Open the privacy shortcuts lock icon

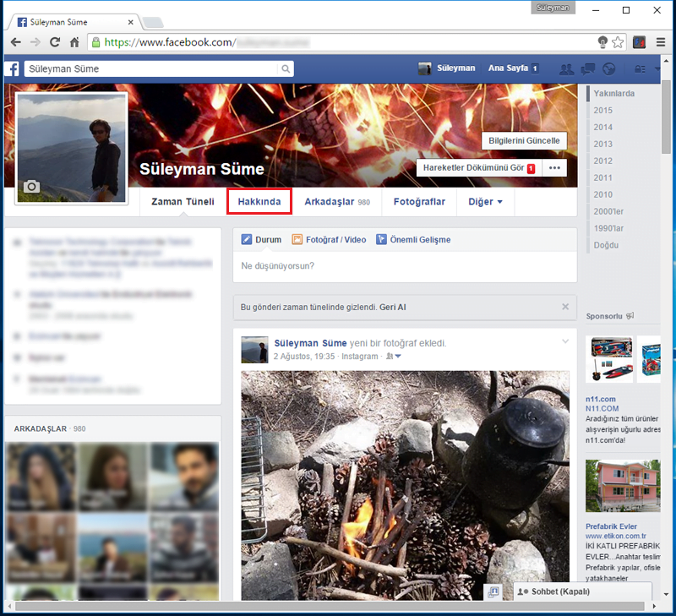639,69
